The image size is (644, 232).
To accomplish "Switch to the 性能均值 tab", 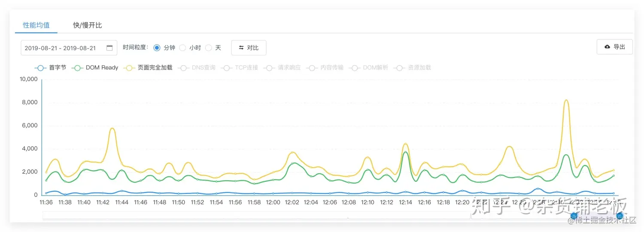I will pyautogui.click(x=36, y=25).
